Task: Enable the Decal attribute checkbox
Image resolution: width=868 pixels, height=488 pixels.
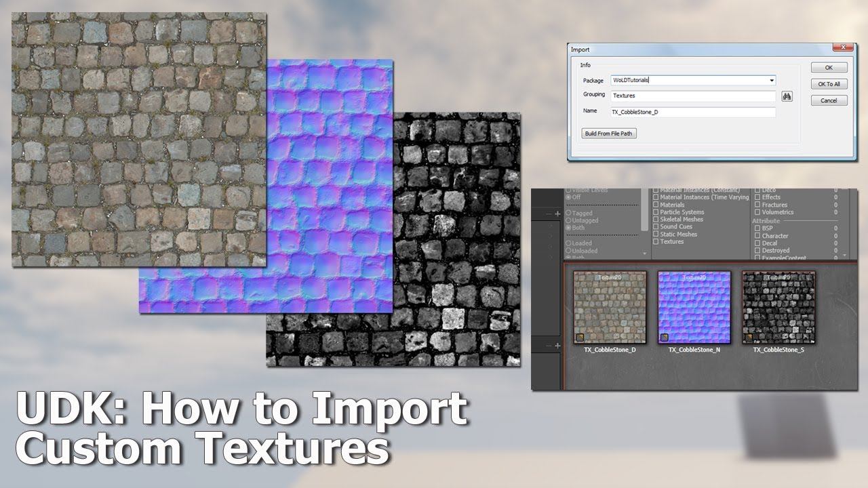Action: [757, 243]
